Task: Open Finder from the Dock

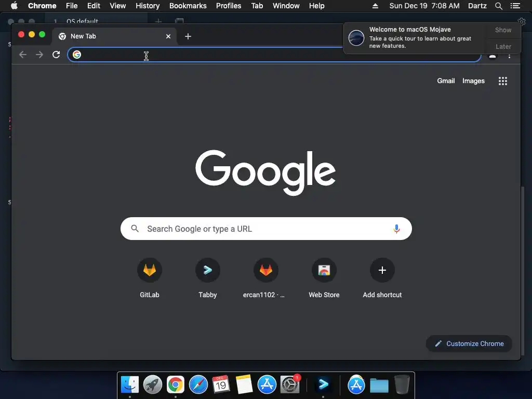Action: pos(129,385)
